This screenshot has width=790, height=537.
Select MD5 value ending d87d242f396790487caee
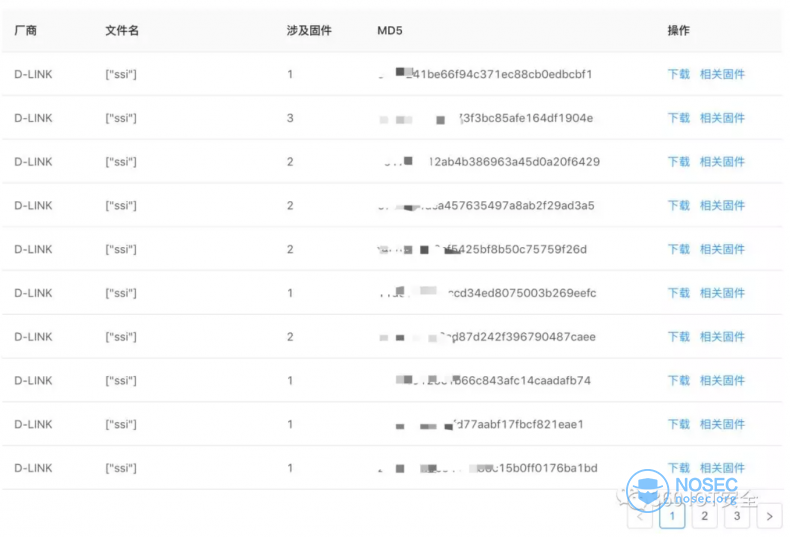click(488, 337)
